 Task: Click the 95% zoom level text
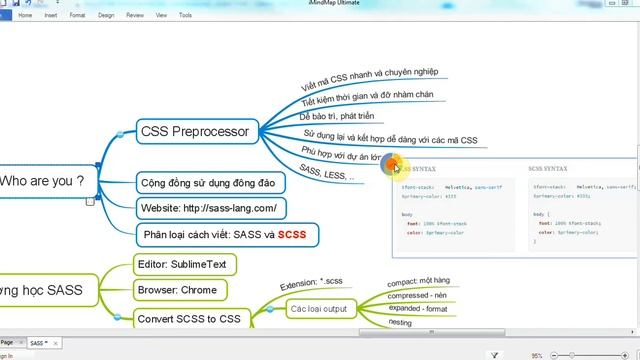537,356
